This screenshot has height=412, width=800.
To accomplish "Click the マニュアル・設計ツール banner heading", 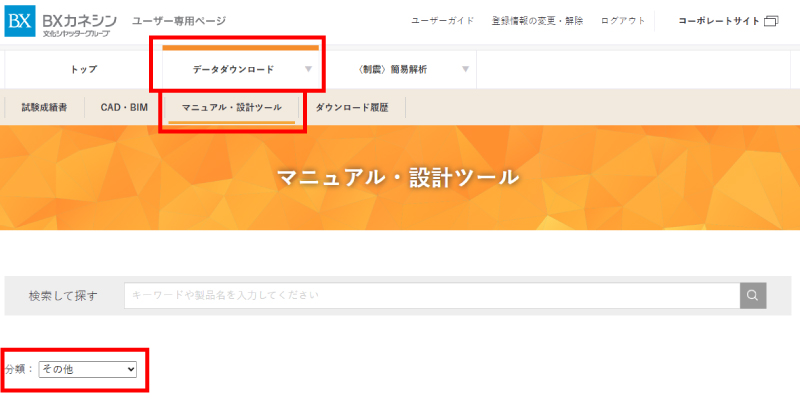I will point(398,177).
